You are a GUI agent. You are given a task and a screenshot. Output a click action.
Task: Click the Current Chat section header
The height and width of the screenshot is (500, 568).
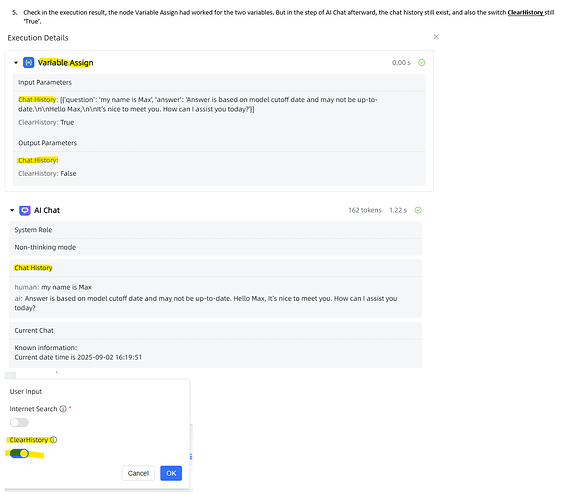click(x=34, y=331)
